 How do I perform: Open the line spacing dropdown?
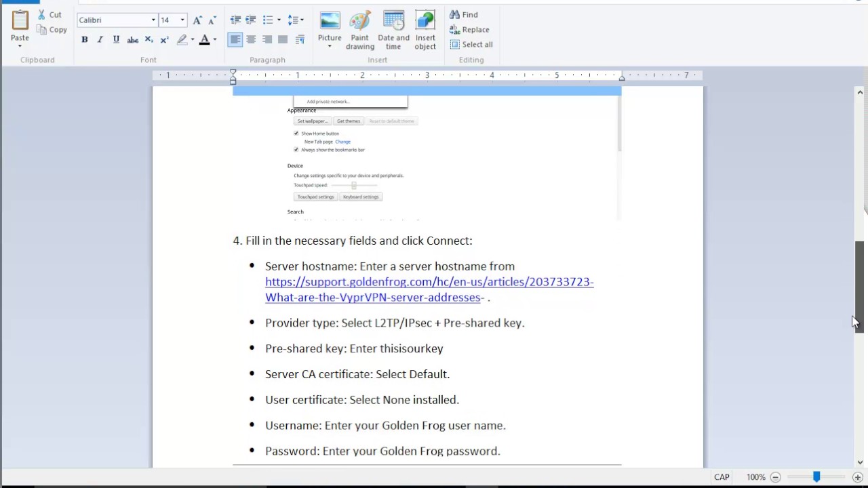point(296,20)
